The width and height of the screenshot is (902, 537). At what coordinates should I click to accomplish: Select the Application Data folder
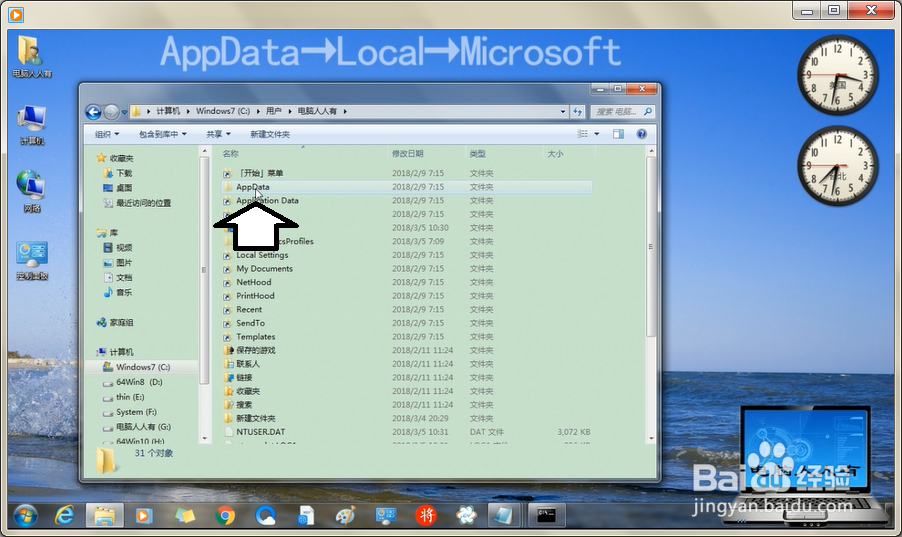267,201
